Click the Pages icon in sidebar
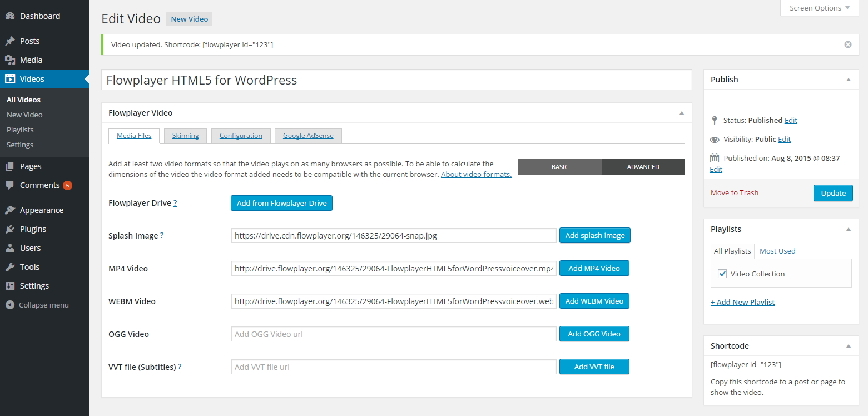 tap(10, 166)
